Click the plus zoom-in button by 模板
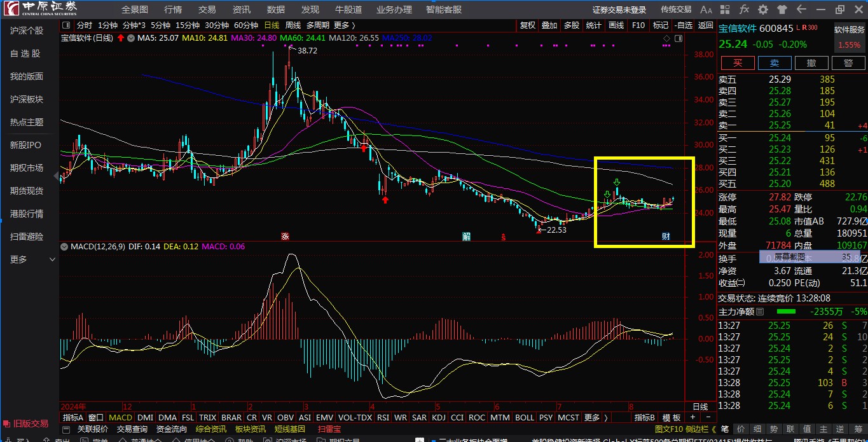The width and height of the screenshot is (868, 442). (692, 418)
